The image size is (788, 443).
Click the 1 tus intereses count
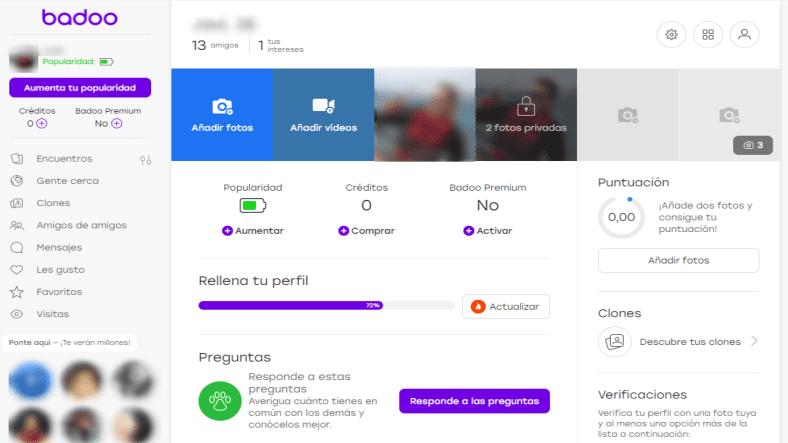point(281,46)
